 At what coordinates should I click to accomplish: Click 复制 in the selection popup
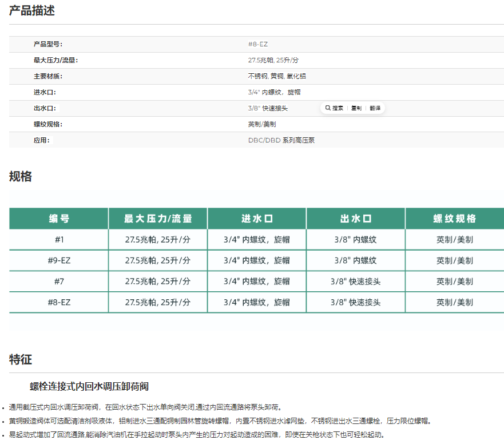(x=356, y=108)
